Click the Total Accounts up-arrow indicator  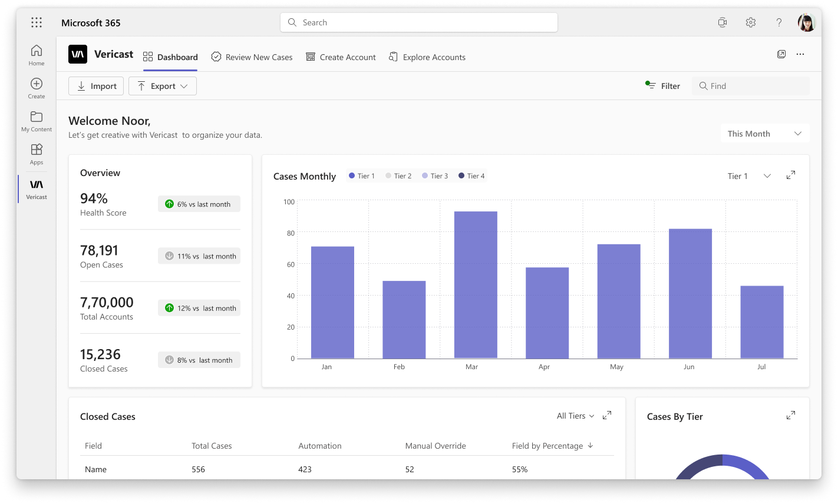[x=169, y=307]
